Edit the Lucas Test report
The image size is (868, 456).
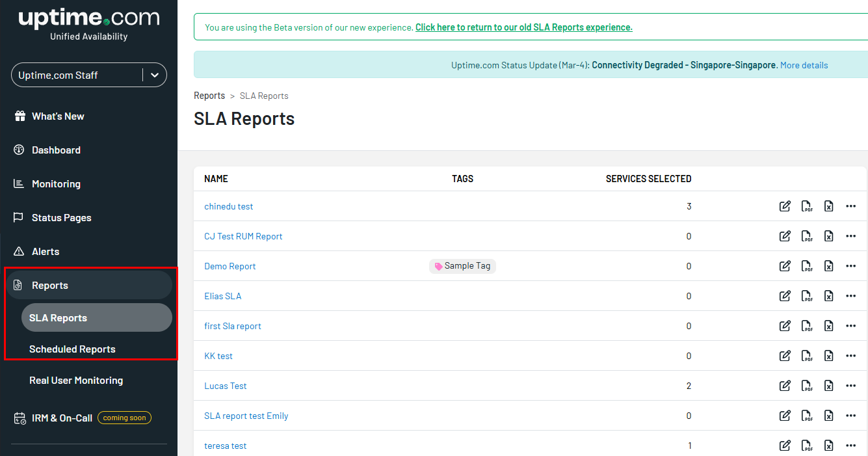point(785,386)
